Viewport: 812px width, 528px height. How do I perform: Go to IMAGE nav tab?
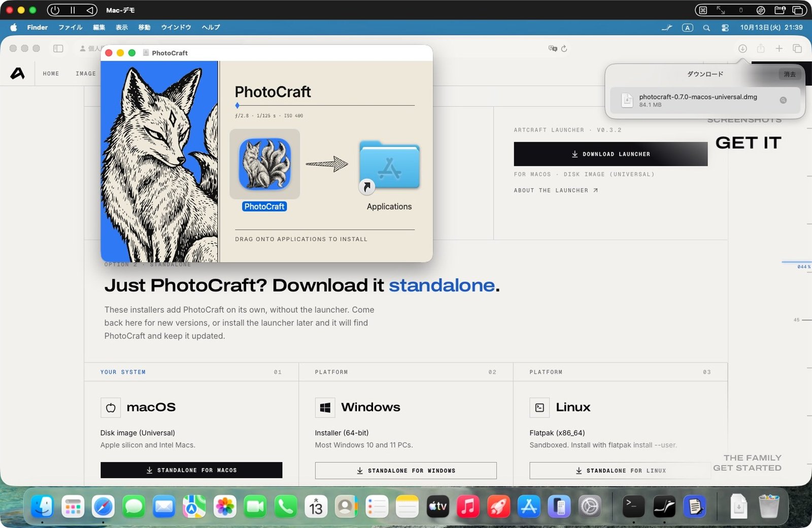86,74
